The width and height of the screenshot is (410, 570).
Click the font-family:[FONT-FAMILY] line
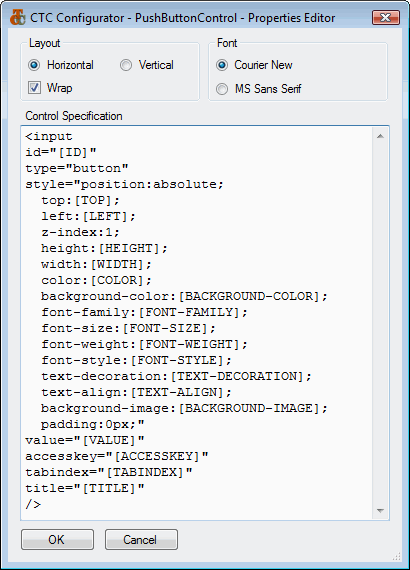(144, 313)
